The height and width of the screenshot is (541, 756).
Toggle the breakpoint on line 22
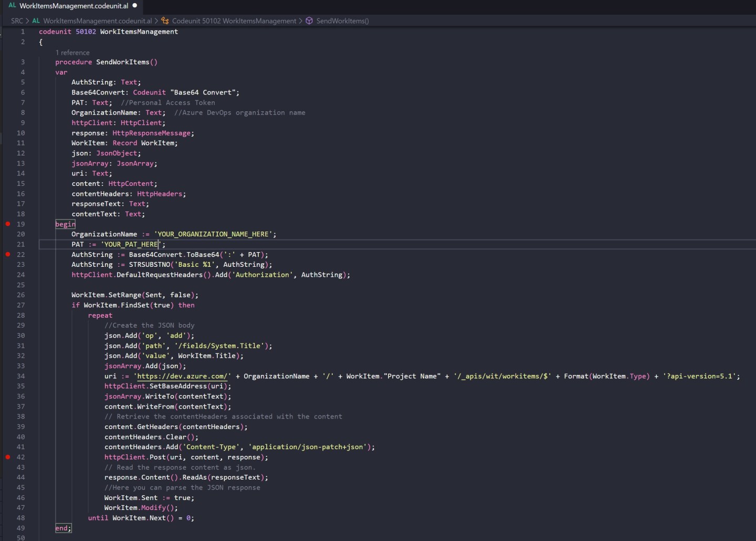pos(8,254)
